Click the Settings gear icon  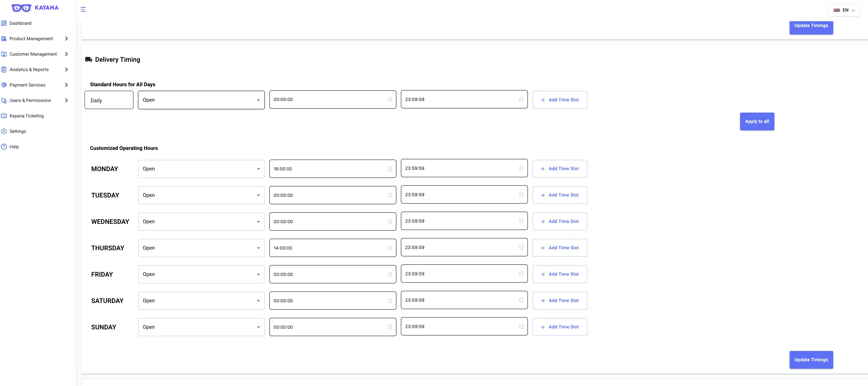click(4, 132)
